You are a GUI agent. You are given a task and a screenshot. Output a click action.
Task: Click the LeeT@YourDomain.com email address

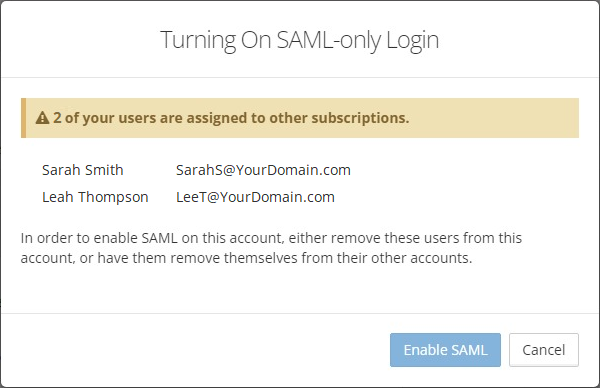tap(255, 197)
